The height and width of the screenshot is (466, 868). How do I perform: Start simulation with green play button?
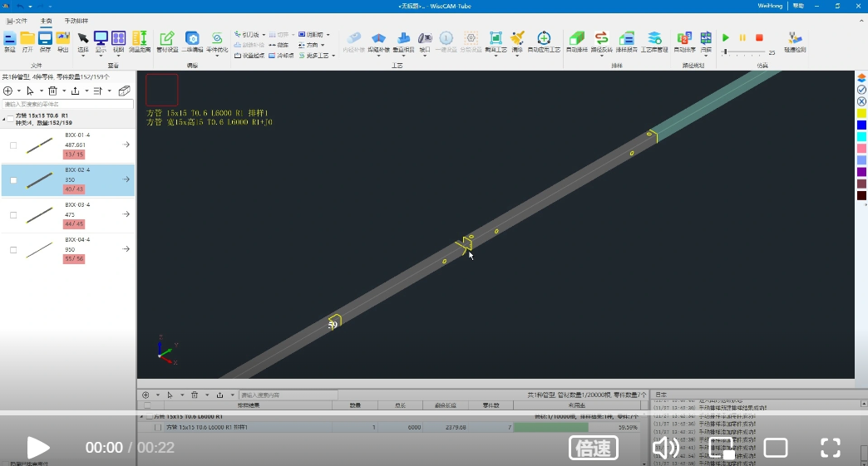tap(726, 37)
